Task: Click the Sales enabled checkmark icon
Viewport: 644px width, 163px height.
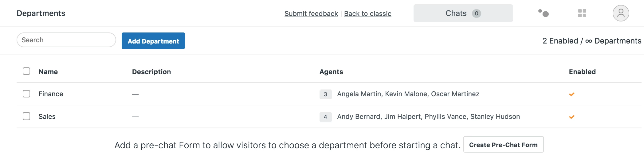Action: pyautogui.click(x=571, y=117)
